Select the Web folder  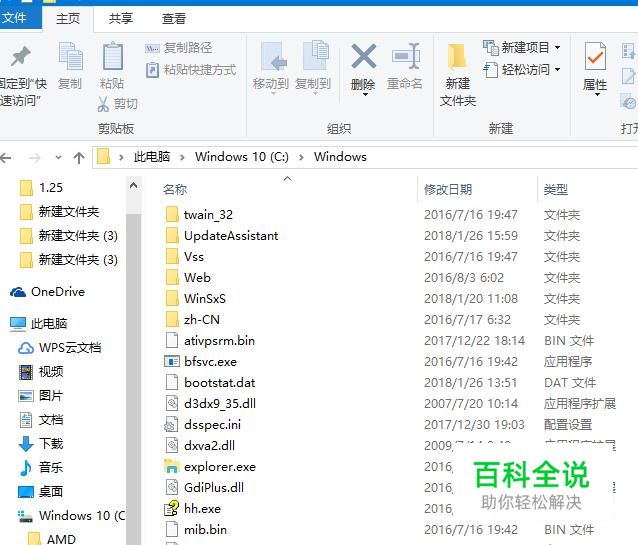[x=188, y=278]
